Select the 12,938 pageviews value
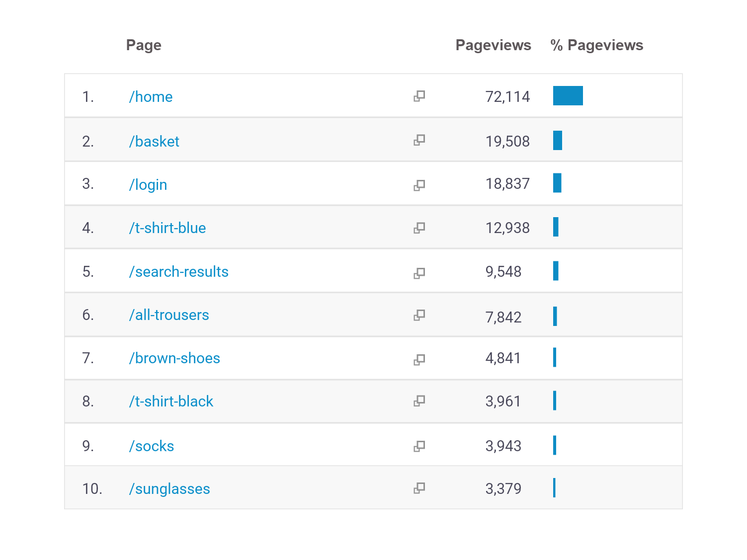The width and height of the screenshot is (747, 560). (x=507, y=228)
